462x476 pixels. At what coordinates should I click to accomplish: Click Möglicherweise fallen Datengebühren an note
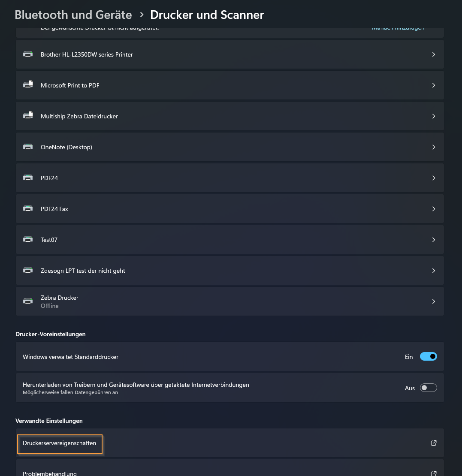70,392
